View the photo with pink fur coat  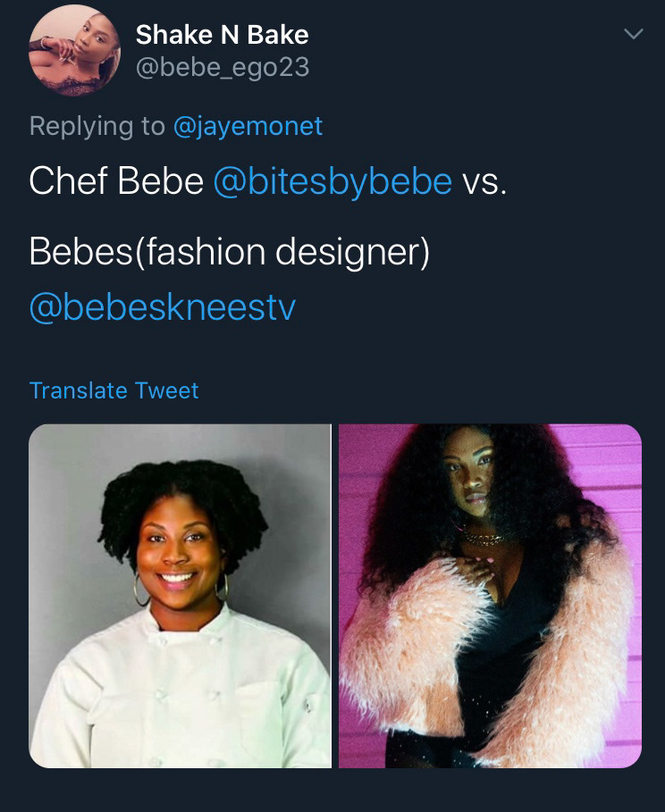491,596
